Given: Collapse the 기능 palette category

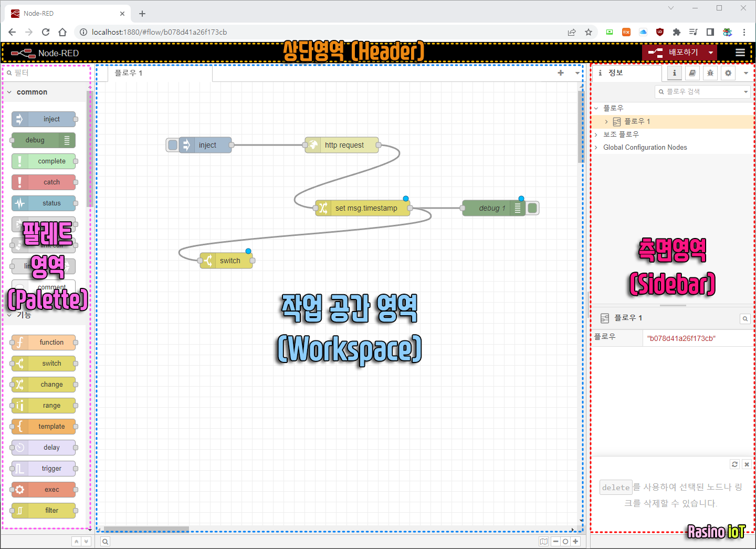Looking at the screenshot, I should coord(45,315).
